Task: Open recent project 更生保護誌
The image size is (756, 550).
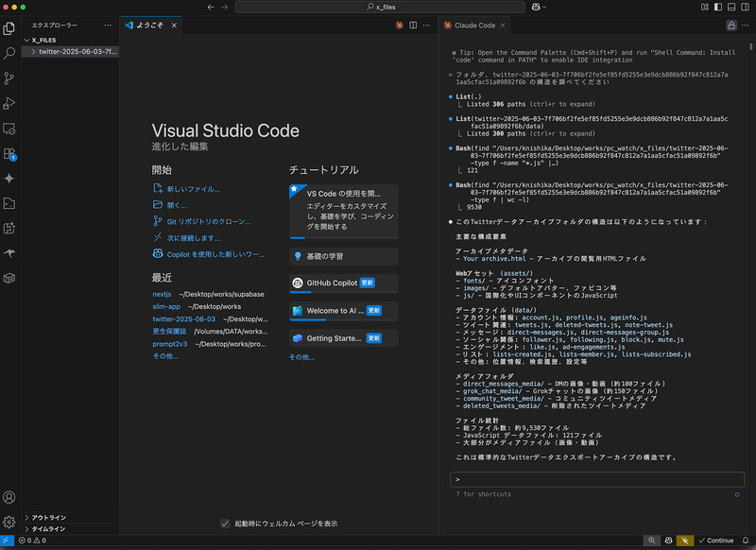Action: [169, 332]
